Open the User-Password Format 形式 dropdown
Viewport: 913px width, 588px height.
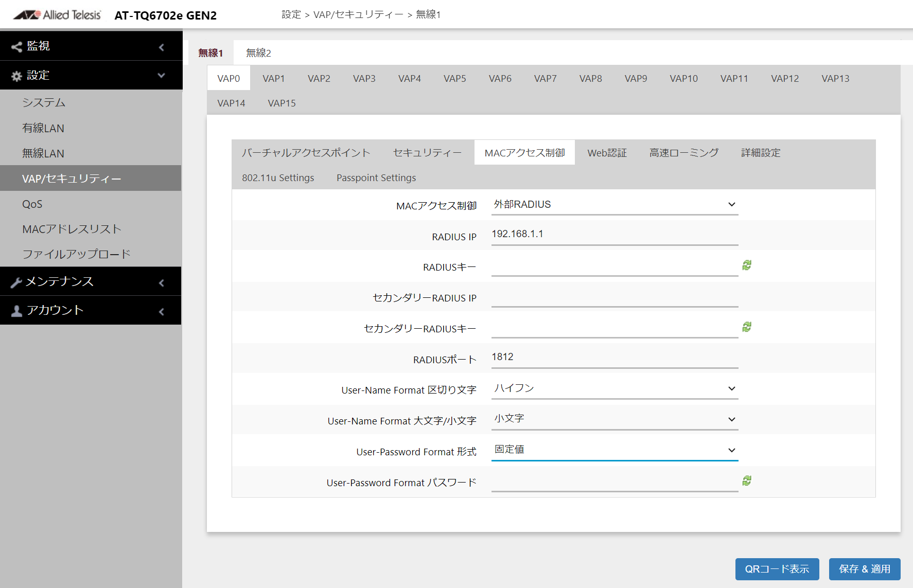[614, 450]
